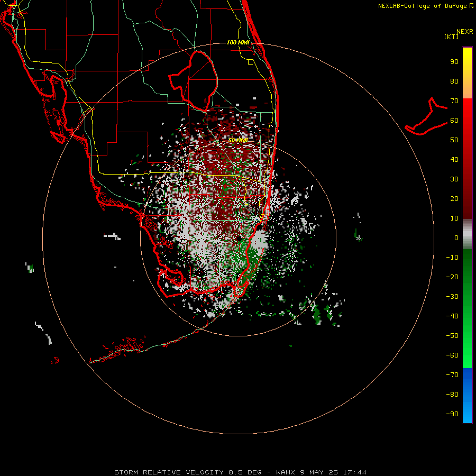Click the -50 value on velocity scale
The image size is (476, 476).
pos(452,336)
